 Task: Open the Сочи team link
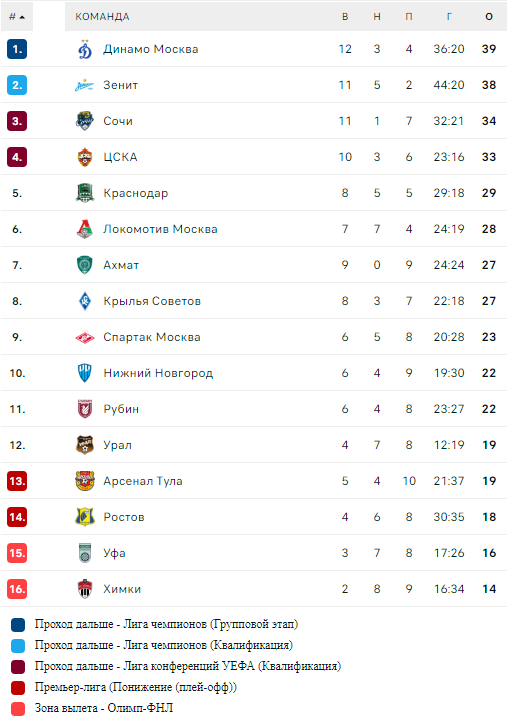118,121
